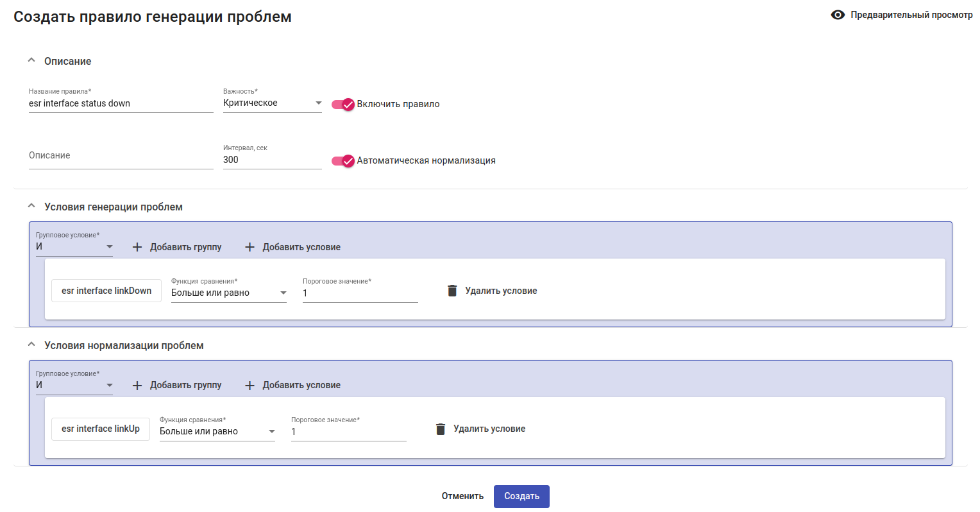The height and width of the screenshot is (512, 980).
Task: Select the 'esr interface linkDown' metric chip
Action: [x=106, y=291]
